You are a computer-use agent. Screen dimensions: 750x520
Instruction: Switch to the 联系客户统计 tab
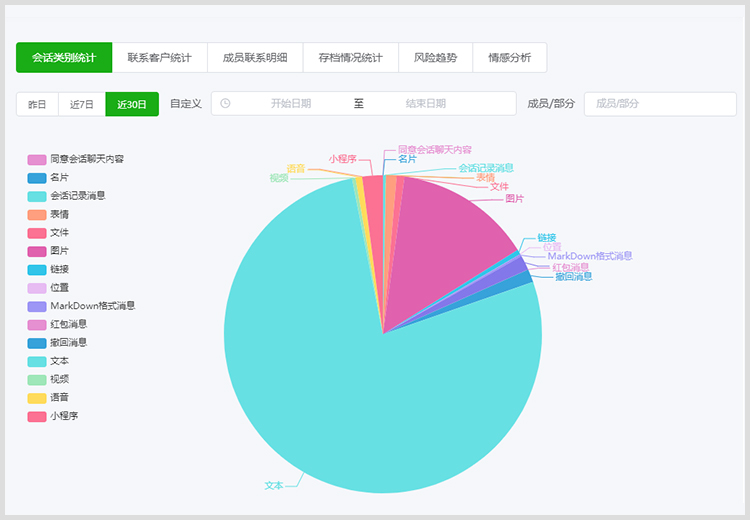159,57
